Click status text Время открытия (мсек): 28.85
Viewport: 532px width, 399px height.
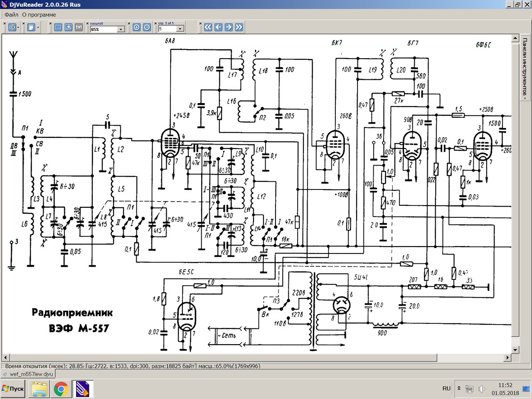click(44, 366)
